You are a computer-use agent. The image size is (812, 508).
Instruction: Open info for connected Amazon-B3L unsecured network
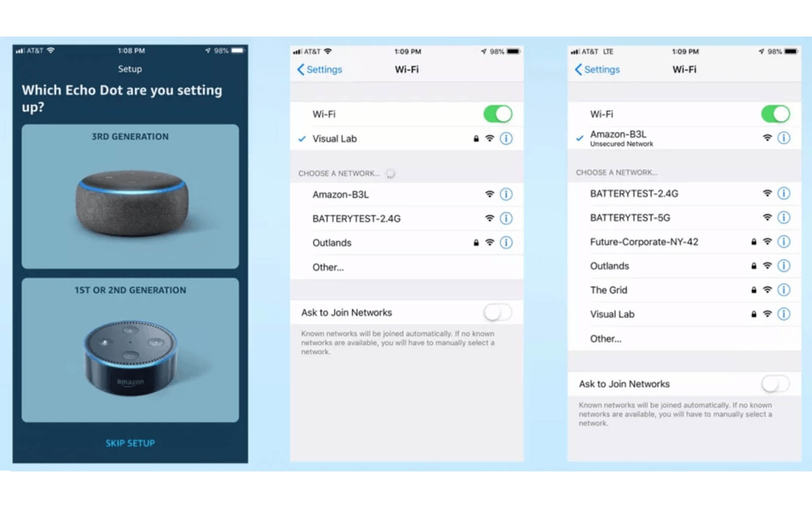pyautogui.click(x=784, y=138)
